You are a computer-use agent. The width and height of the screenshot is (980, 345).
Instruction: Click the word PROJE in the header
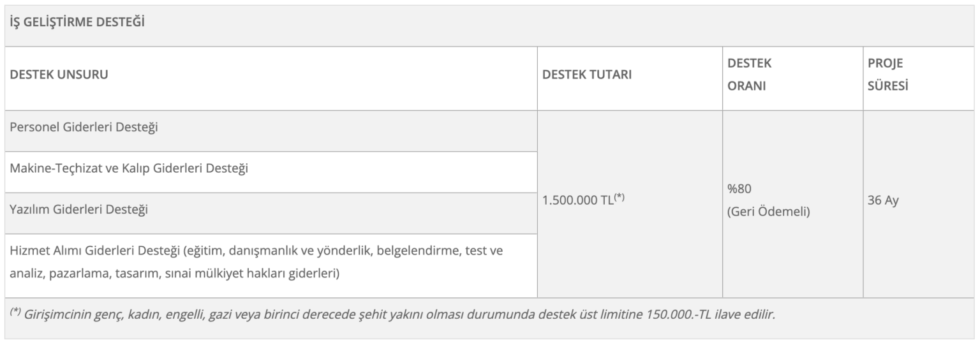(x=886, y=64)
